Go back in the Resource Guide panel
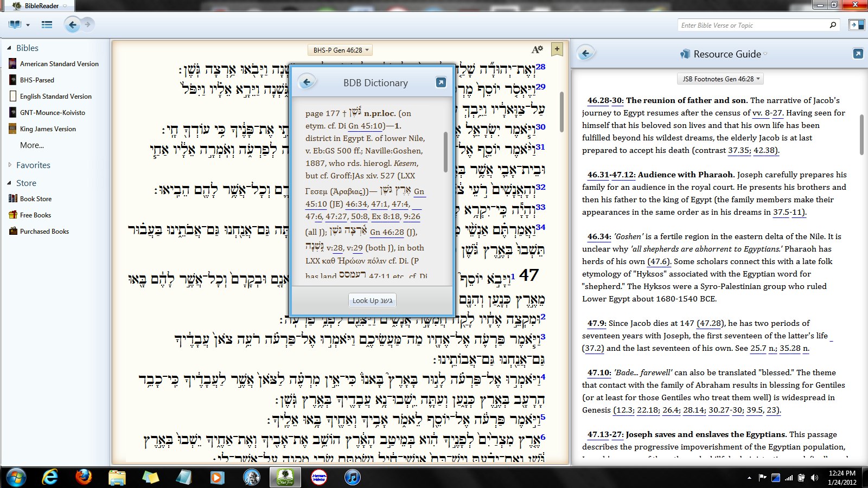The image size is (868, 488). click(585, 54)
